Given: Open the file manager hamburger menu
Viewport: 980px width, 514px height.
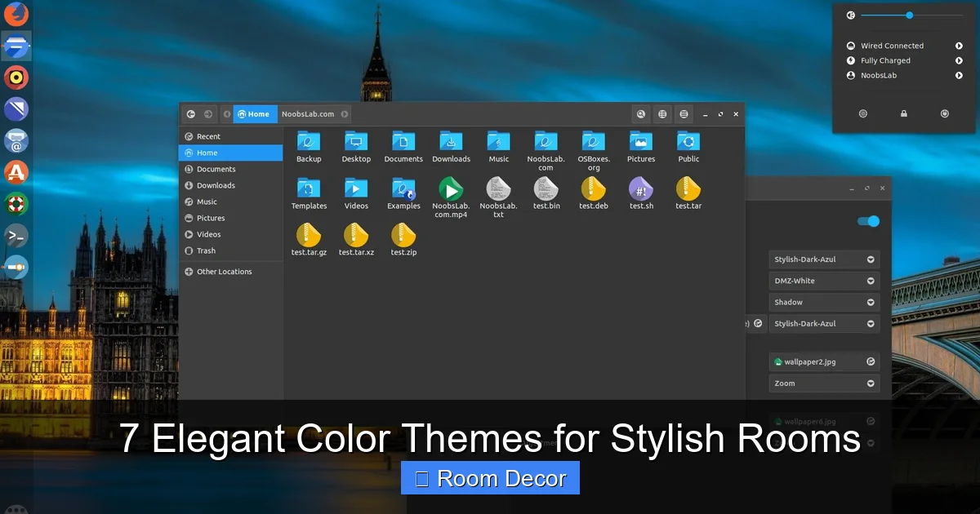Looking at the screenshot, I should point(684,114).
